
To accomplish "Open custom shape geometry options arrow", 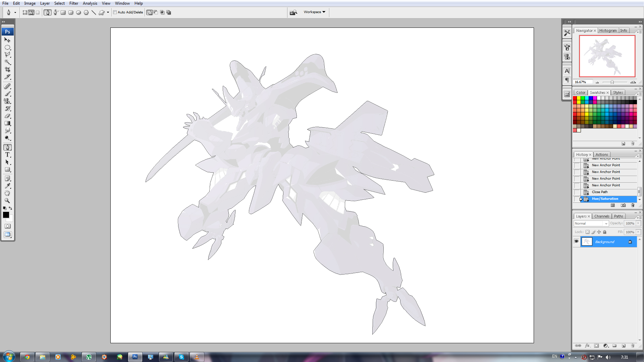I will tap(108, 12).
